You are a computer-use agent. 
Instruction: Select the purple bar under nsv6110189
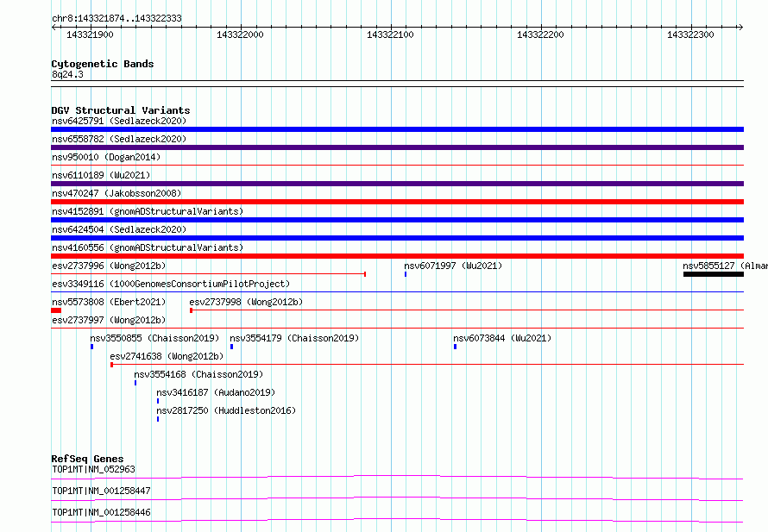397,184
